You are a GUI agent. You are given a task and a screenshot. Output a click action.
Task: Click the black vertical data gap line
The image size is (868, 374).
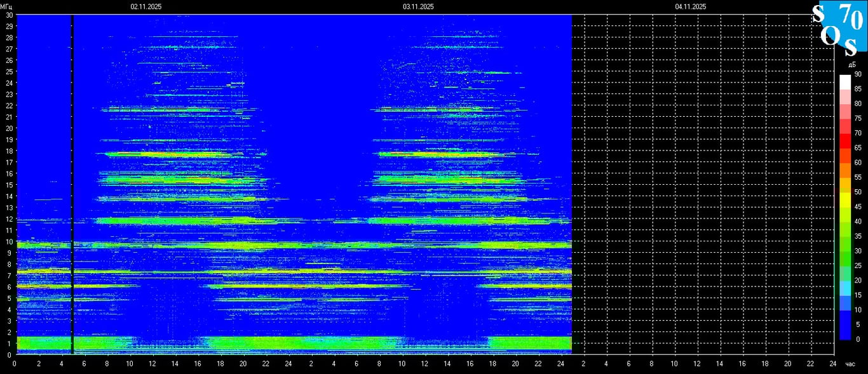pos(72,184)
